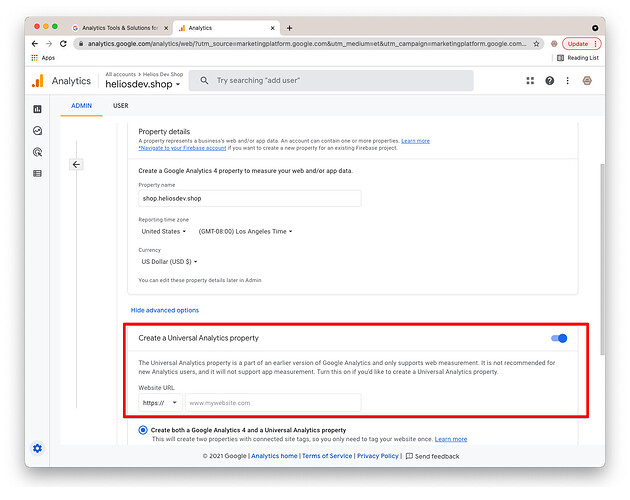Screen dimensions: 630x500
Task: Open the Los Angeles Time zone dropdown
Action: (x=245, y=232)
